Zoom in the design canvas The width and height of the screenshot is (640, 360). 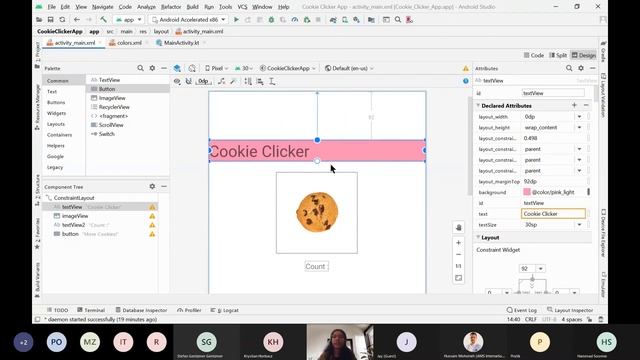click(458, 242)
